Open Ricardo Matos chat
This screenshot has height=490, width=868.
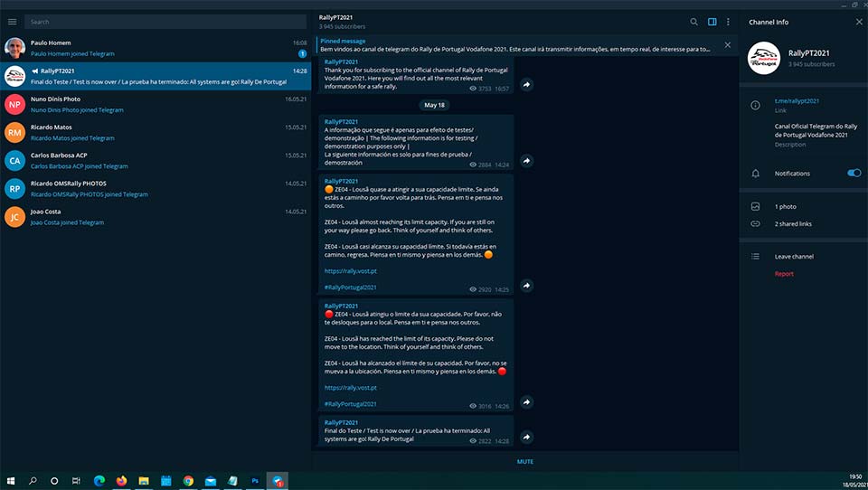point(156,132)
